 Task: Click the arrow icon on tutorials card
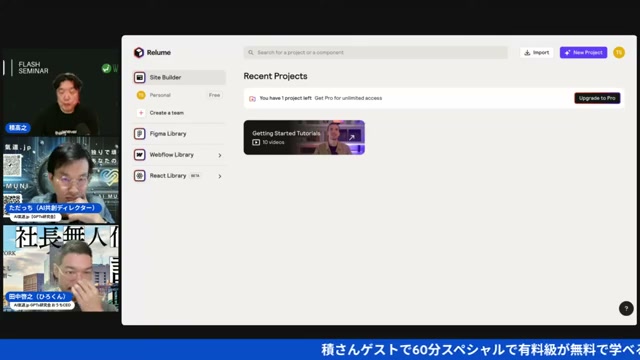click(x=351, y=138)
